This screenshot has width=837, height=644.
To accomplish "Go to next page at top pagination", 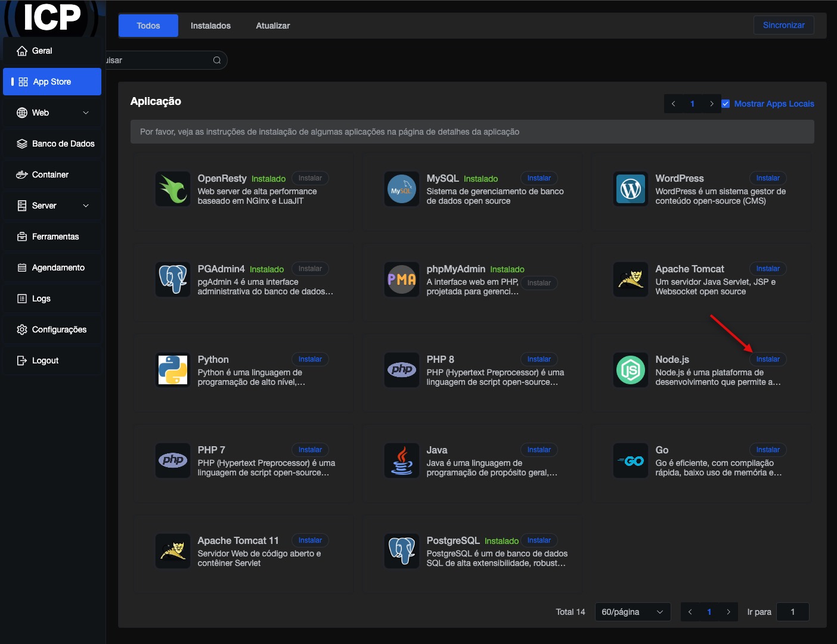I will (711, 104).
